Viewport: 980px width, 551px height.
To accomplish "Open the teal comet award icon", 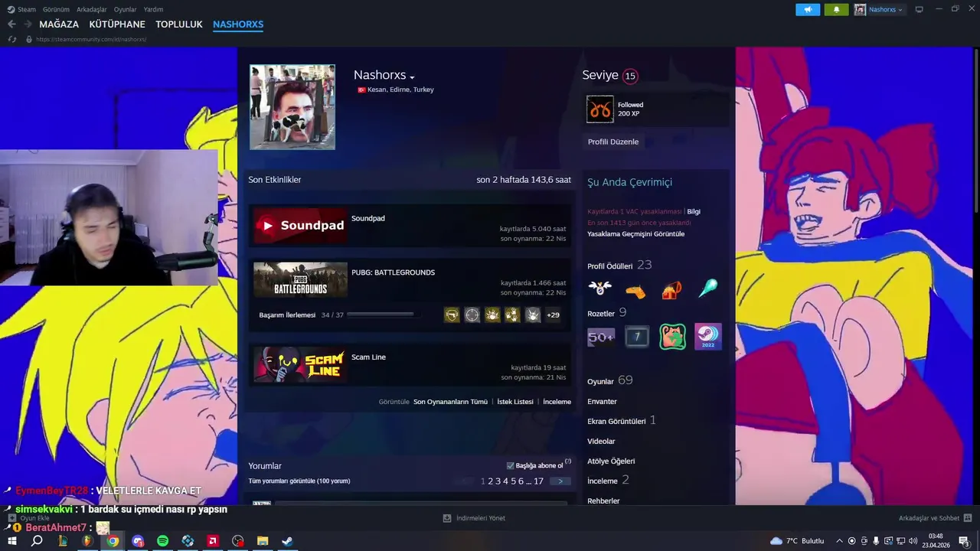I will click(x=708, y=289).
